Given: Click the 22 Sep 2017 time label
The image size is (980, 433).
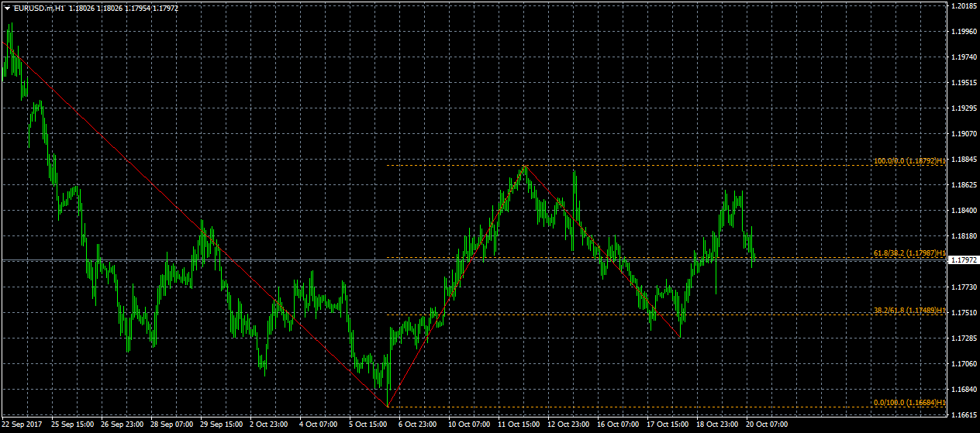Looking at the screenshot, I should [23, 424].
